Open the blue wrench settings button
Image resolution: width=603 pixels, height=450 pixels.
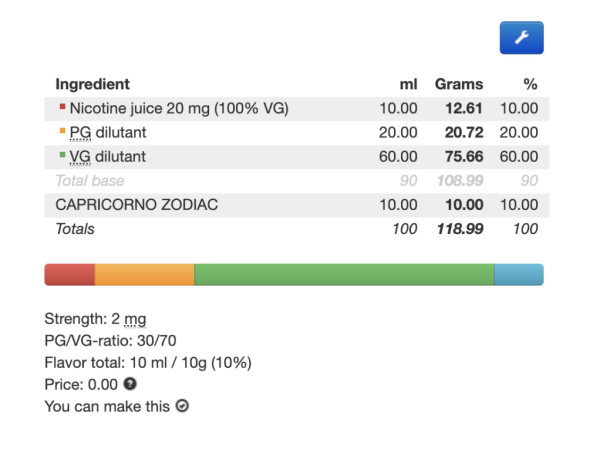tap(521, 38)
